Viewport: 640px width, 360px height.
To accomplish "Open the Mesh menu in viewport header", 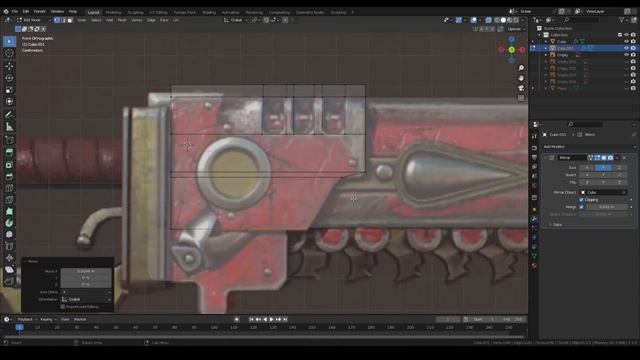I will [x=122, y=20].
